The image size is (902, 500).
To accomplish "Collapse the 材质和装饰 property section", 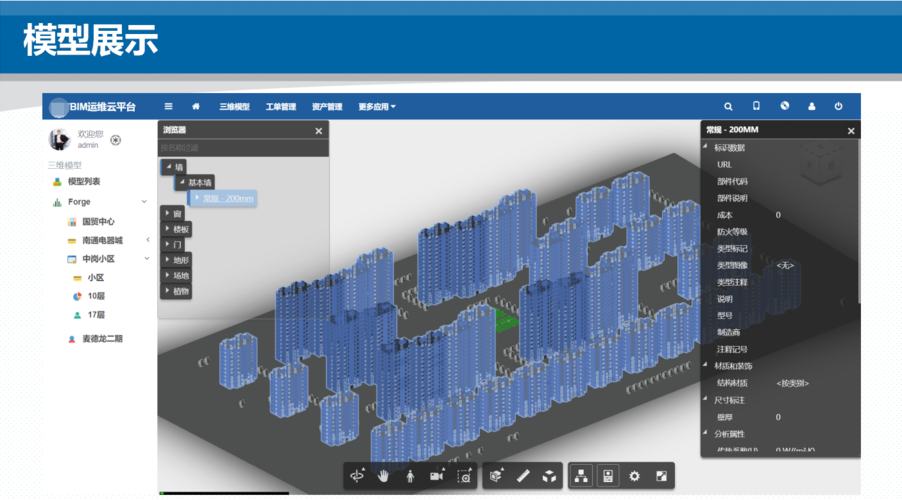I will pos(705,365).
